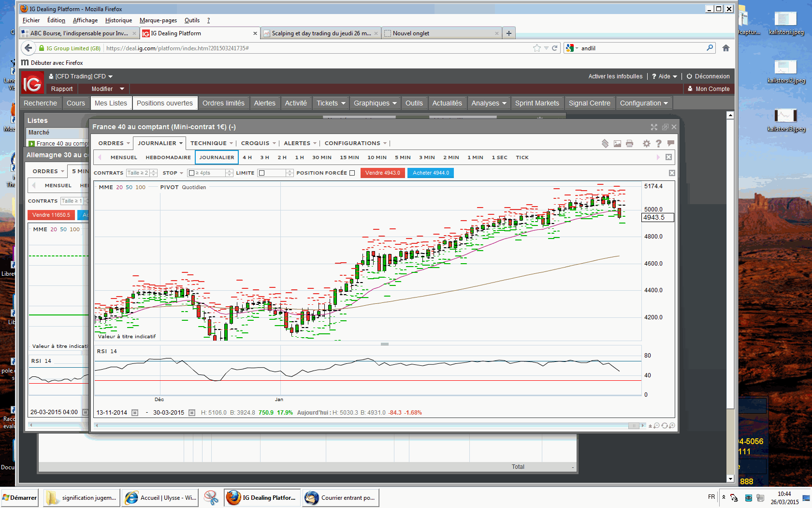Open the end date calendar picker

pyautogui.click(x=192, y=413)
